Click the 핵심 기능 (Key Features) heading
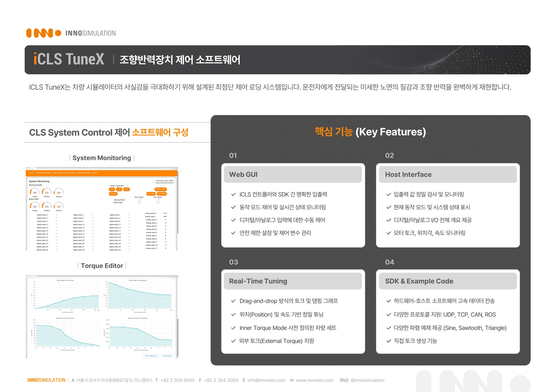 (370, 132)
